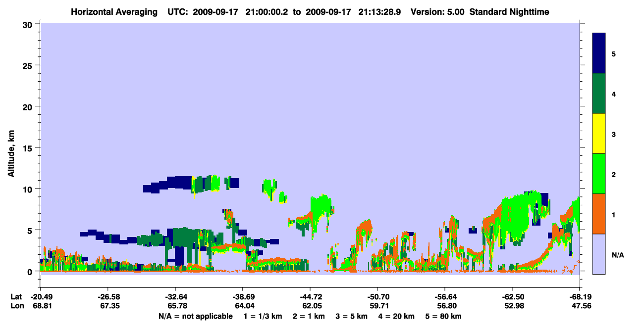644x330 pixels.
Task: Click the y-axis tick label '20'
Action: [x=29, y=106]
